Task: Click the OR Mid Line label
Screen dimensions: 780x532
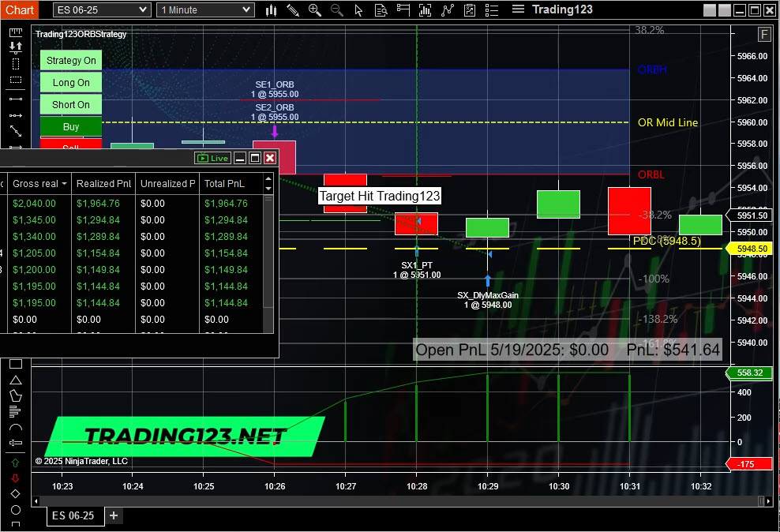Action: (668, 122)
